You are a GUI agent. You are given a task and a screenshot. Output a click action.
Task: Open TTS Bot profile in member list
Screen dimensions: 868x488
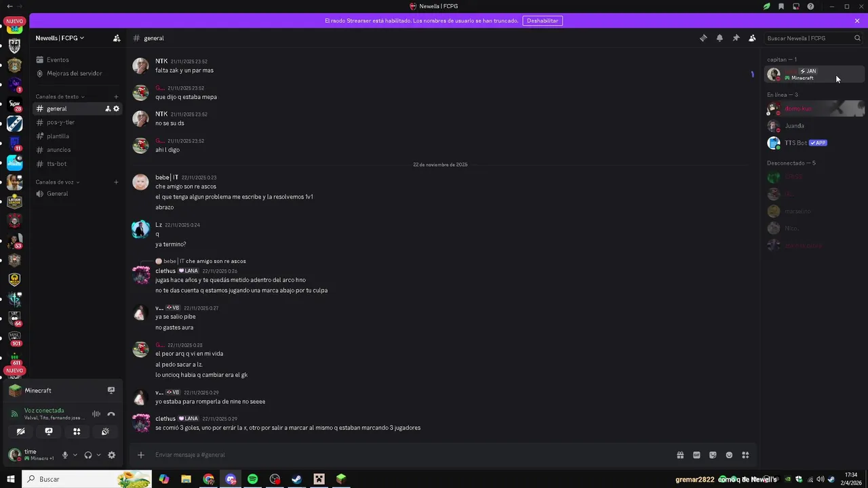tap(814, 143)
